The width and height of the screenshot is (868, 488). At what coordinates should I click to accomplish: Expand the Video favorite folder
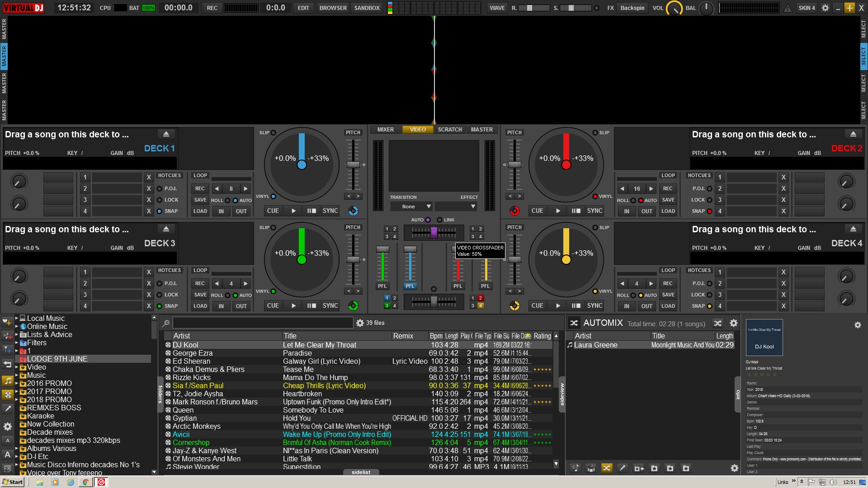(x=17, y=367)
